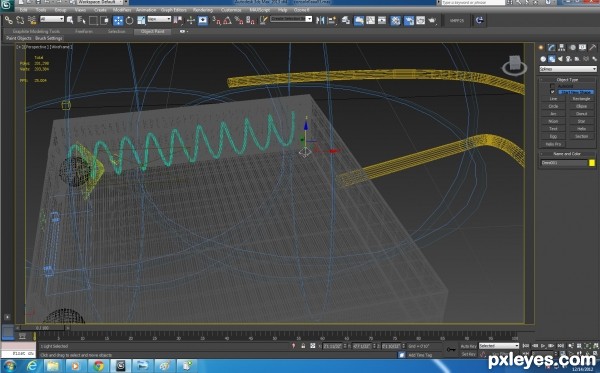The height and width of the screenshot is (373, 600).
Task: Click the Bind to Space Warp tool
Action: pyautogui.click(x=32, y=20)
